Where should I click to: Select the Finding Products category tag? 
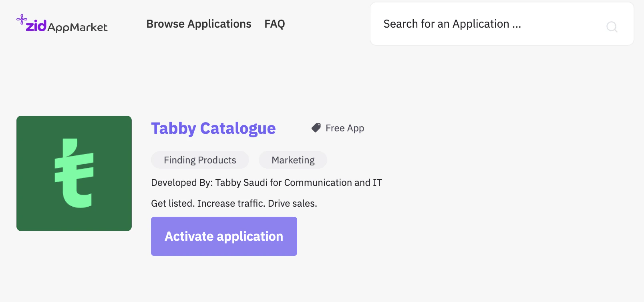click(x=200, y=160)
